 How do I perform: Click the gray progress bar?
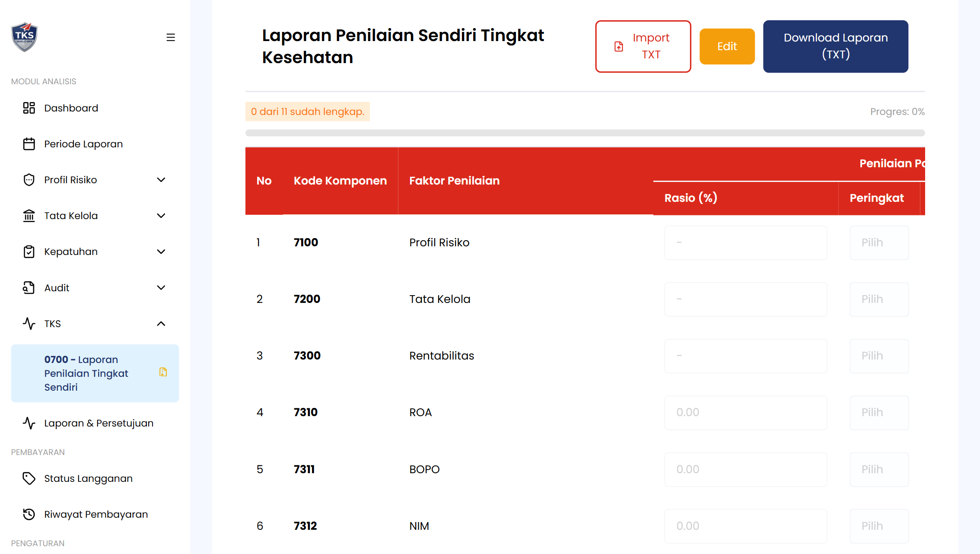coord(585,133)
